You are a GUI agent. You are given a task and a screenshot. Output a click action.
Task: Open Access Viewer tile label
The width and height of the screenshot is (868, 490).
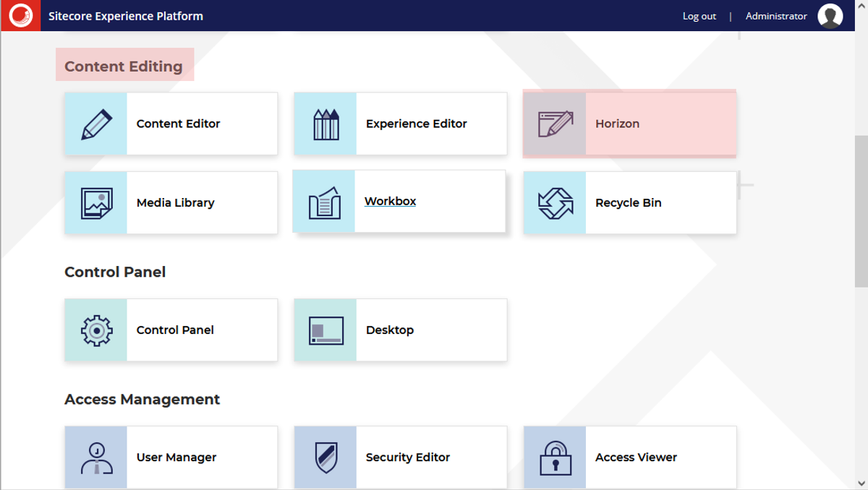[636, 457]
